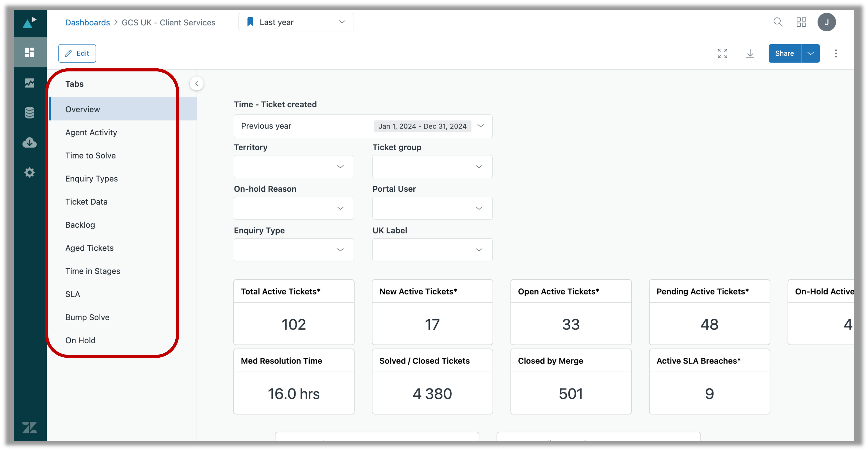Switch to the Backlog tab
The height and width of the screenshot is (451, 868).
pos(123,225)
